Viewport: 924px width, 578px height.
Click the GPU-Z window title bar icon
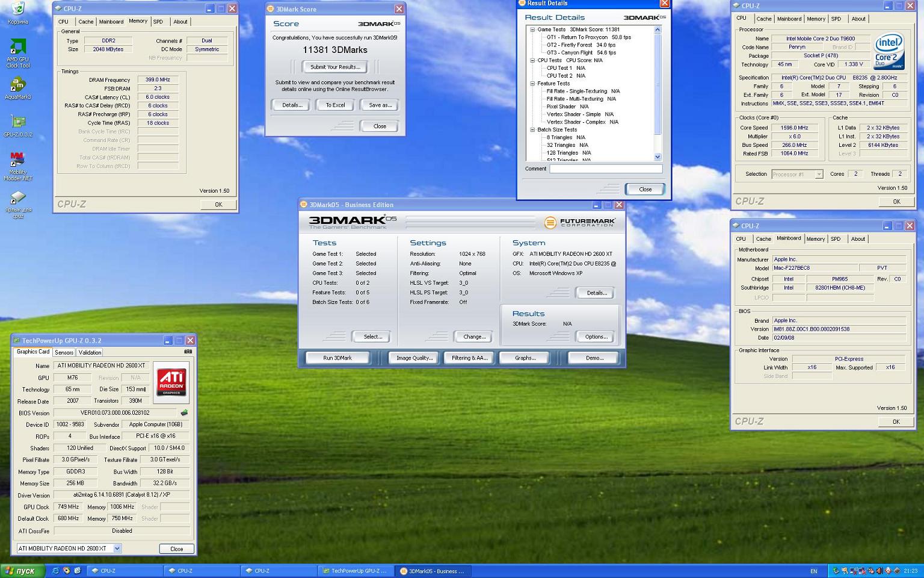point(16,341)
